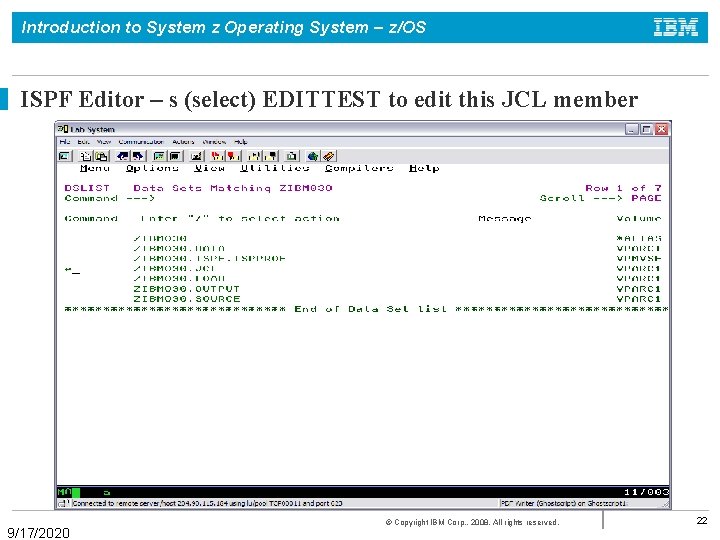Open the ISPF Help action bar choice
The image size is (720, 540).
[424, 168]
